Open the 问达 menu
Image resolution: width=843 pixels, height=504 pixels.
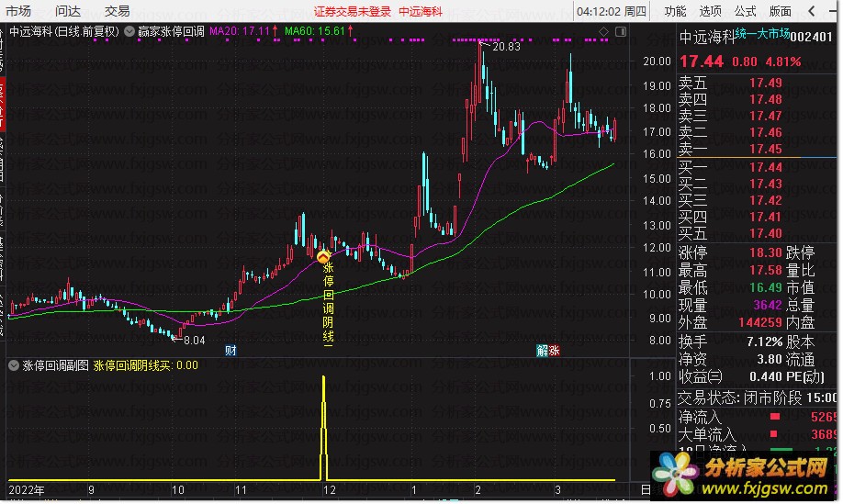pyautogui.click(x=68, y=11)
